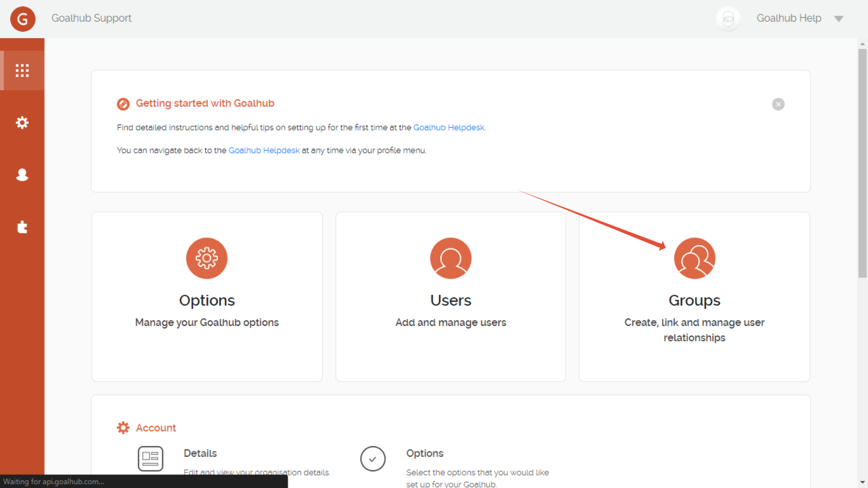The image size is (868, 488).
Task: Click the Goalhub Help profile avatar
Action: 728,19
